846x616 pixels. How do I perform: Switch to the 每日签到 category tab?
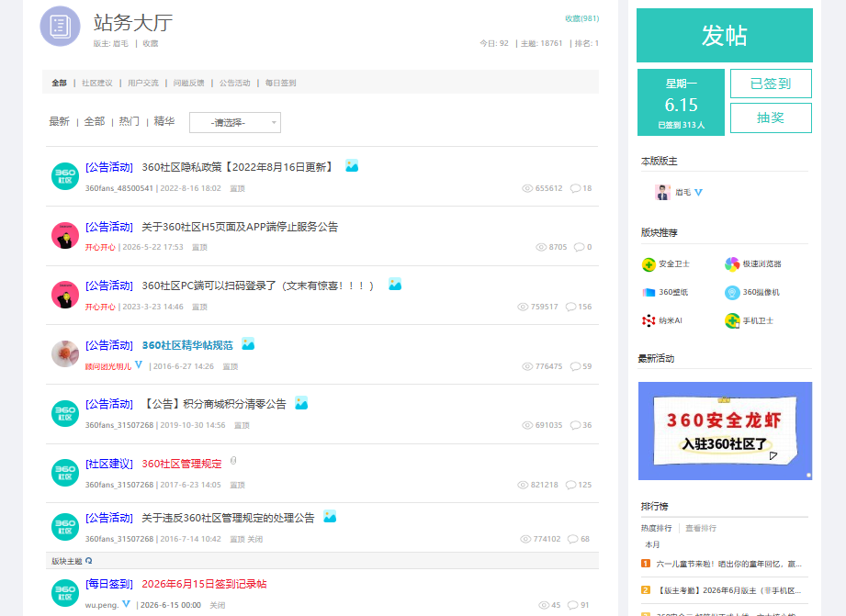(x=280, y=83)
